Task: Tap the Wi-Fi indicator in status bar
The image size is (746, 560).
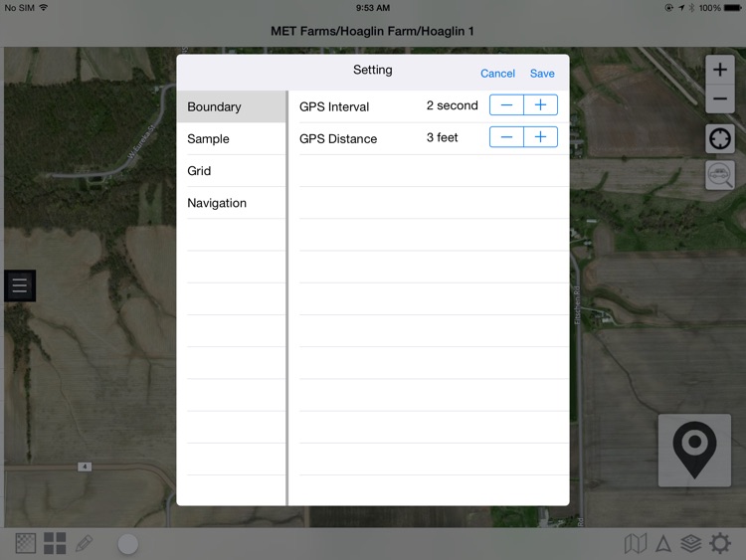Action: point(44,7)
